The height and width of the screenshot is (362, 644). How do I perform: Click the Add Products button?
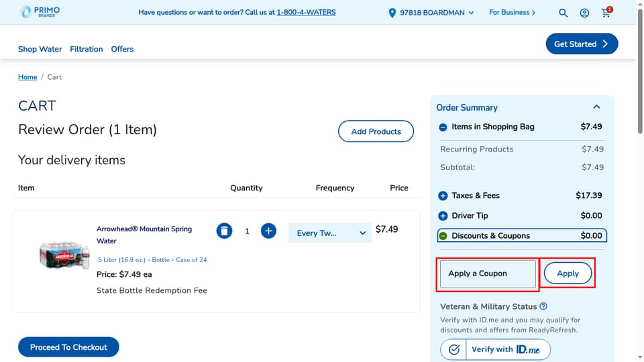pyautogui.click(x=376, y=131)
